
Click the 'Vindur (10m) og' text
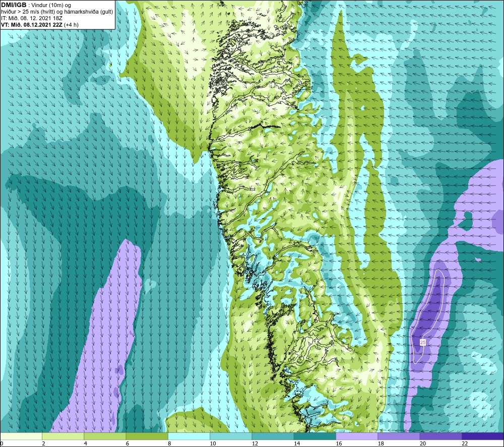pyautogui.click(x=51, y=6)
